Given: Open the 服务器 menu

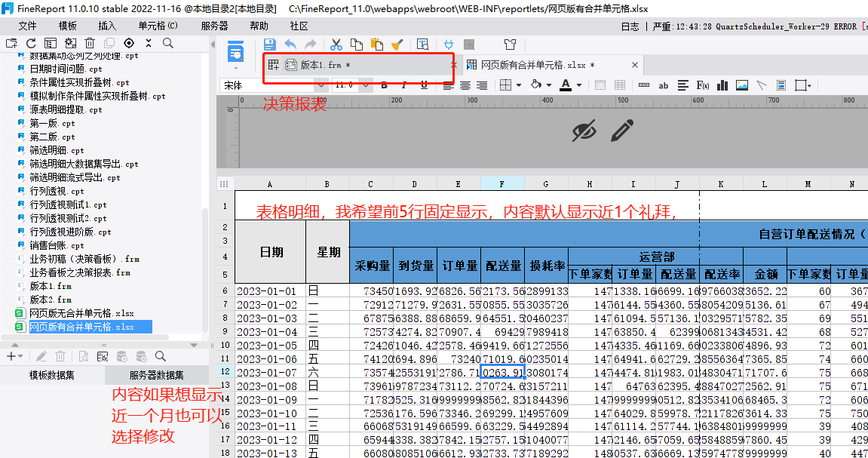Looking at the screenshot, I should tap(215, 26).
